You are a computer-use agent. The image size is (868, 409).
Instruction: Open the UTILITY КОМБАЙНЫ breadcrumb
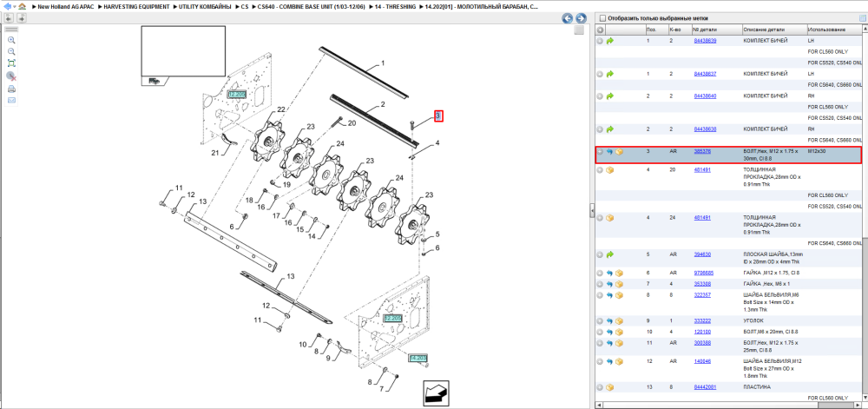coord(205,7)
